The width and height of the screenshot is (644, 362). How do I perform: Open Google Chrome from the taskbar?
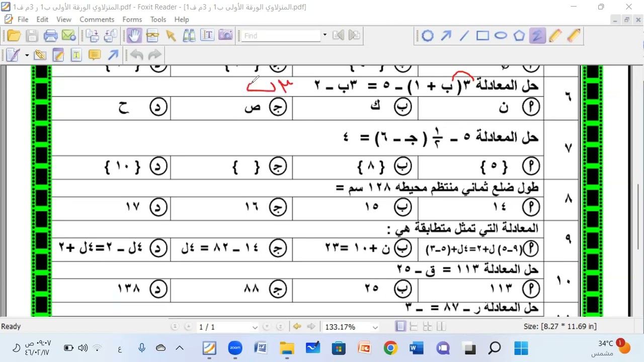pos(390,348)
